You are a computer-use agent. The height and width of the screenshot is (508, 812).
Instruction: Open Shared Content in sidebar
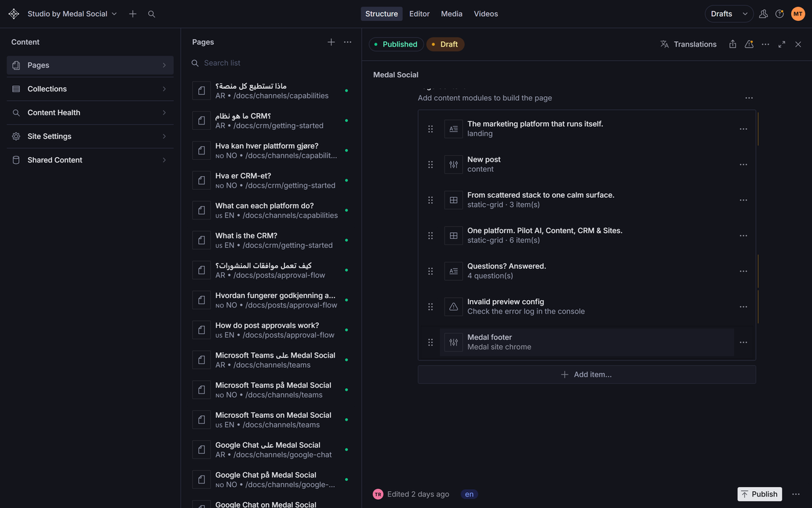tap(90, 160)
